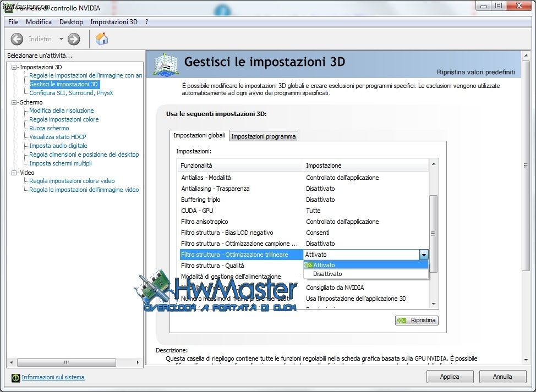
Task: Click the Tutte value for CUDA - GPU
Action: click(x=313, y=211)
